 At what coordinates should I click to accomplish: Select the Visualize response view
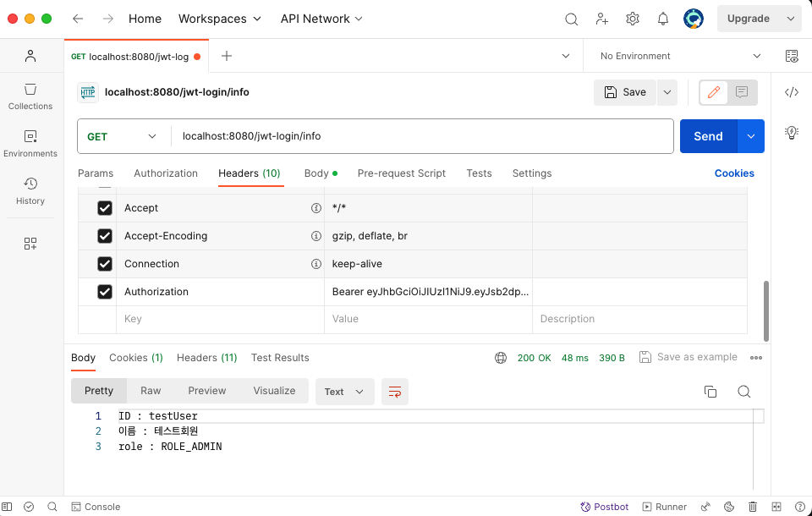(x=274, y=391)
